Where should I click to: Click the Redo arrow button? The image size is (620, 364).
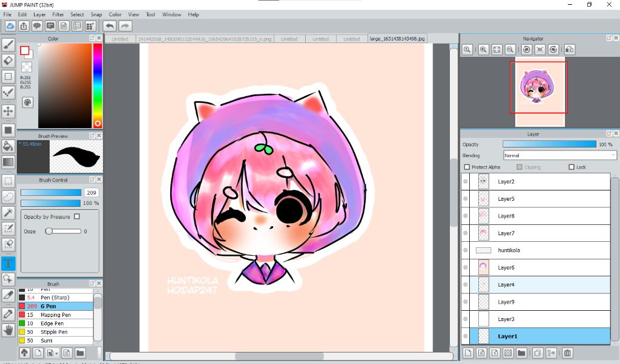[x=125, y=26]
